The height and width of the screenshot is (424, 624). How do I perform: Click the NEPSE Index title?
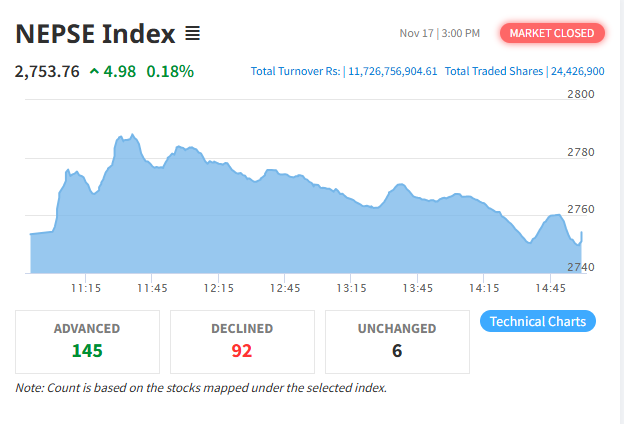94,33
